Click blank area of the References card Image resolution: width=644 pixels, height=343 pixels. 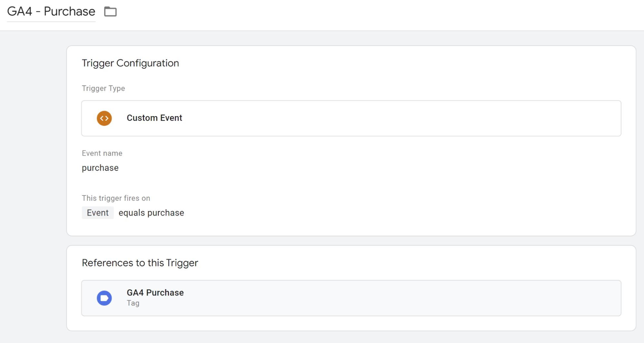[x=387, y=263]
